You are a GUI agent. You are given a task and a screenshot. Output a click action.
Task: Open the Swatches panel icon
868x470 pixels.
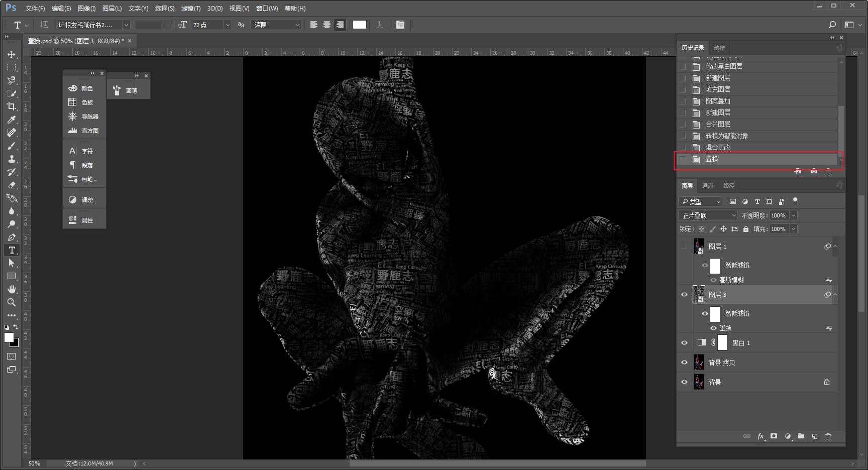pos(72,102)
